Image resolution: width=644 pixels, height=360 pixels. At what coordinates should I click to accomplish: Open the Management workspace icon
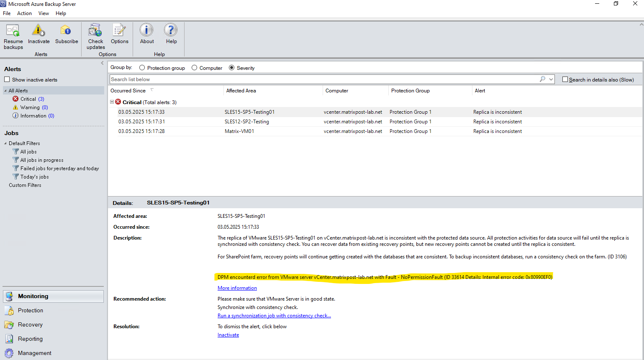coord(9,353)
